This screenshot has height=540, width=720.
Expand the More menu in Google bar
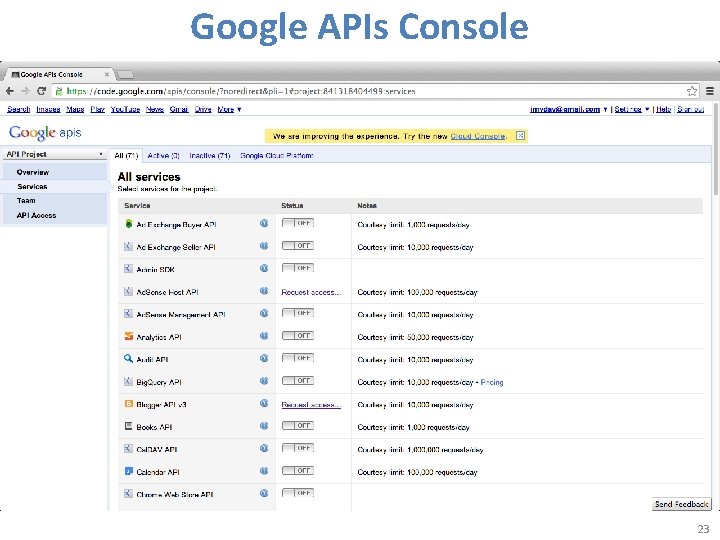tap(227, 109)
